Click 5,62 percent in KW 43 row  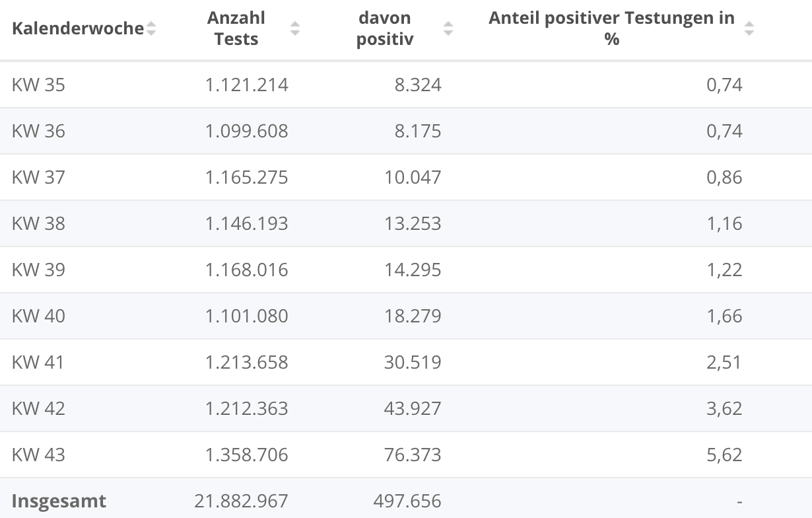[724, 455]
